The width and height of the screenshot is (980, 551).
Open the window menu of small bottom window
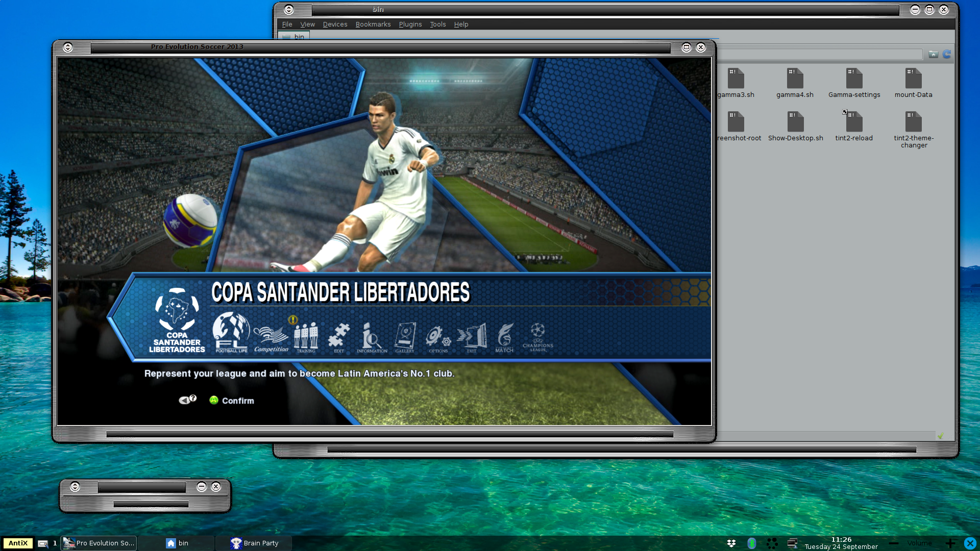[75, 486]
